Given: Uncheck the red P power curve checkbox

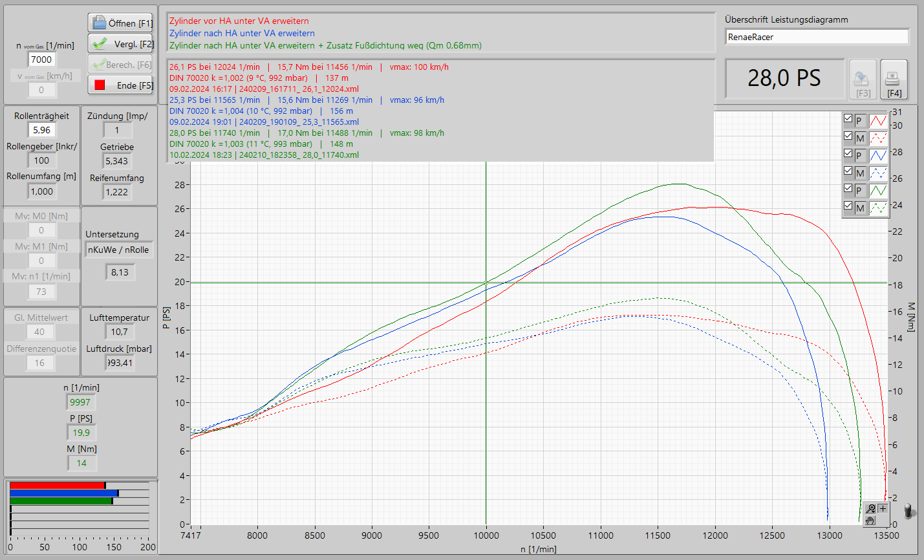Looking at the screenshot, I should [x=848, y=118].
